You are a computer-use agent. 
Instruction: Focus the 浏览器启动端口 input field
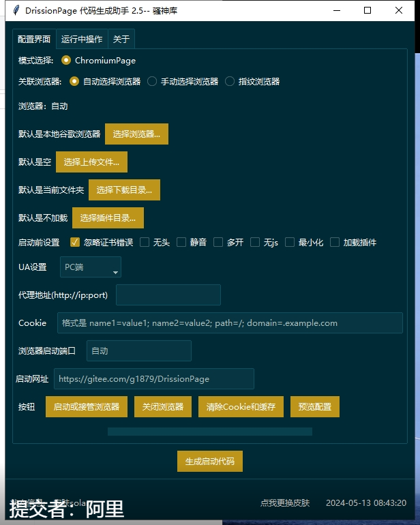(139, 351)
